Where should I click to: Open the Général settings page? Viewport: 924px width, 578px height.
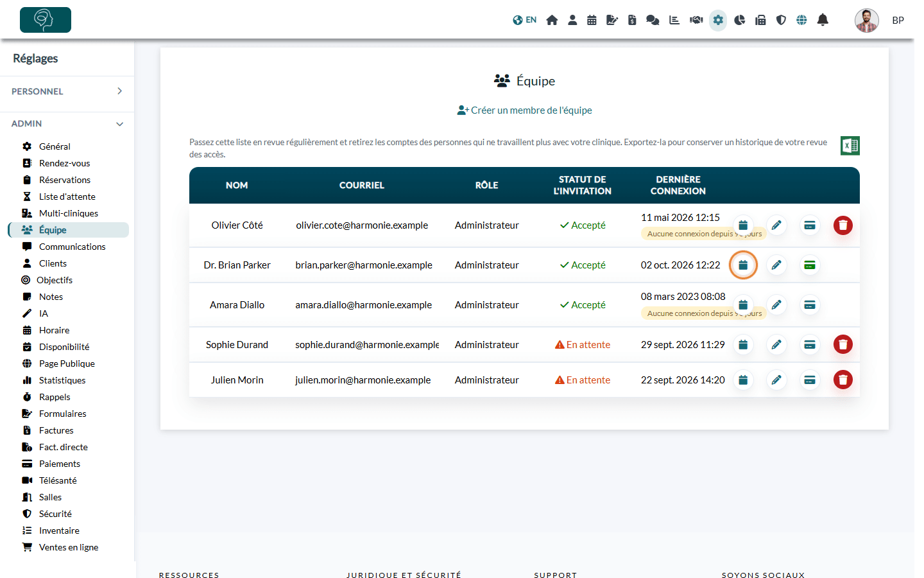click(55, 146)
